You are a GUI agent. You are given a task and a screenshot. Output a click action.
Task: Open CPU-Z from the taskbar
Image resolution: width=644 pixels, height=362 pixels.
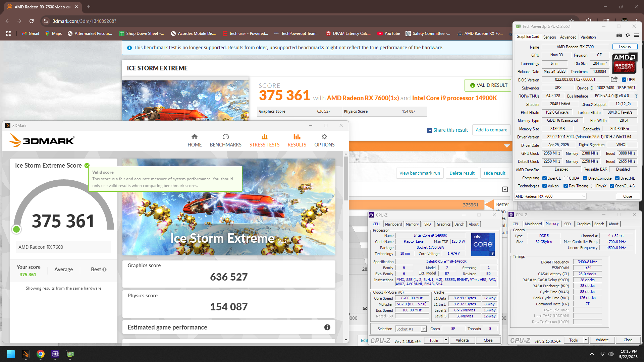[x=55, y=354]
